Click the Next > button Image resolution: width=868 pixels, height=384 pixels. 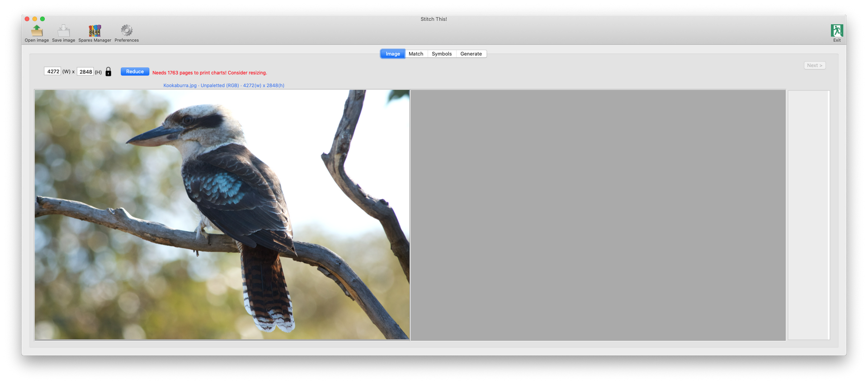click(815, 66)
